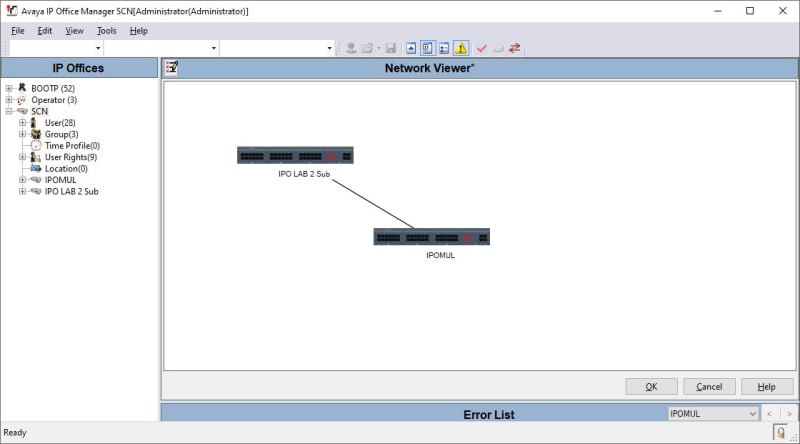This screenshot has width=800, height=444.
Task: Click the padlock icon in status bar
Action: 780,432
